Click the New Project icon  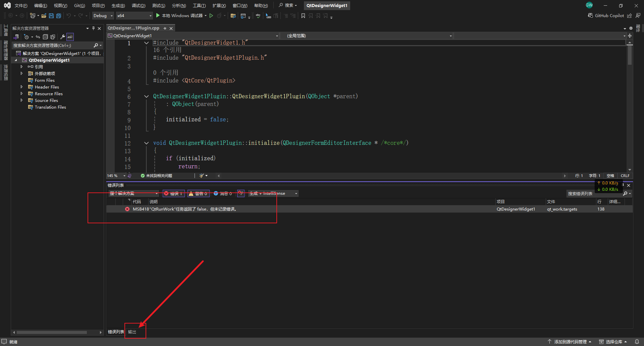pyautogui.click(x=33, y=16)
